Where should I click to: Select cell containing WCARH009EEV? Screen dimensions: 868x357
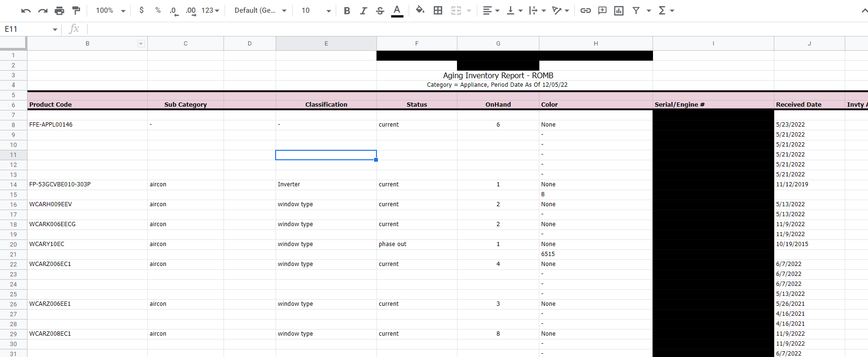tap(87, 204)
